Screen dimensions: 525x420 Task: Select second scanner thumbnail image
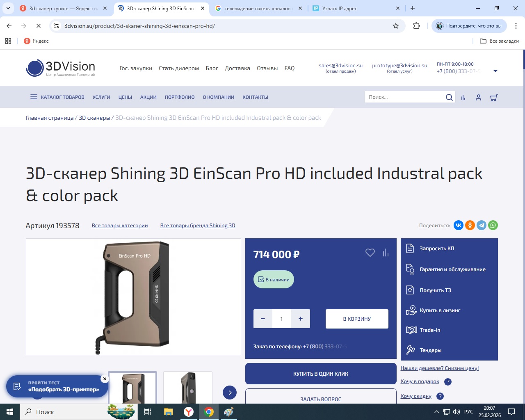pyautogui.click(x=188, y=388)
